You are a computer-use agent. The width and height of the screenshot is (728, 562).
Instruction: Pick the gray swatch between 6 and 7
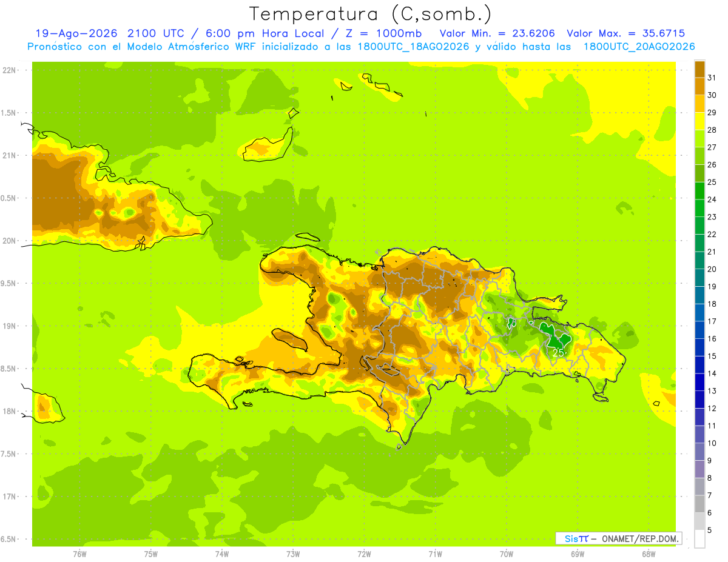point(699,504)
